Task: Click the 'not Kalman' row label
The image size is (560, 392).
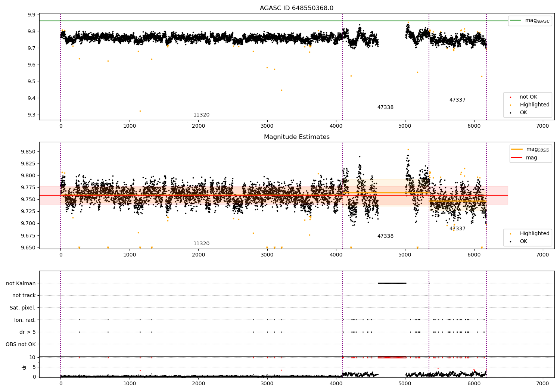Action: pos(21,283)
